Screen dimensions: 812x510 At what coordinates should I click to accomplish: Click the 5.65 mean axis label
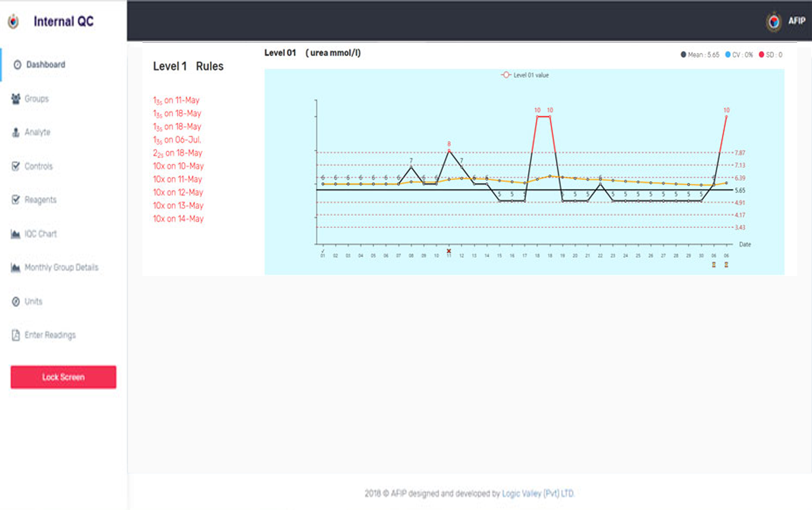pos(740,190)
